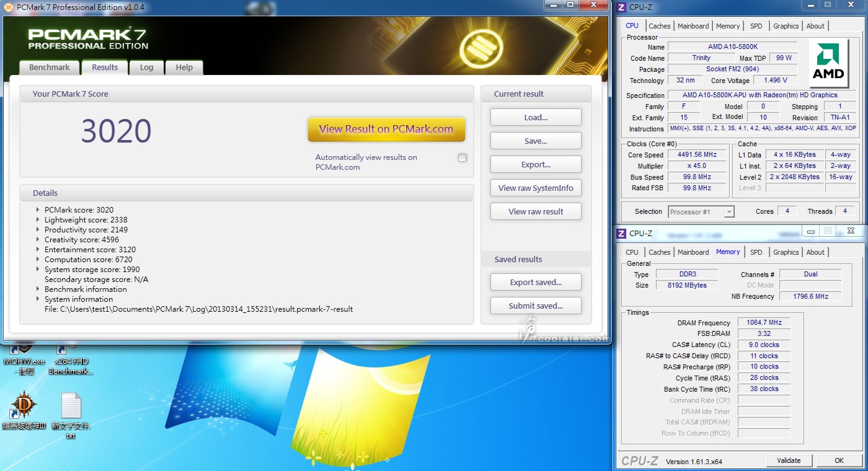868x471 pixels.
Task: Click the large 3020 score number
Action: point(117,131)
